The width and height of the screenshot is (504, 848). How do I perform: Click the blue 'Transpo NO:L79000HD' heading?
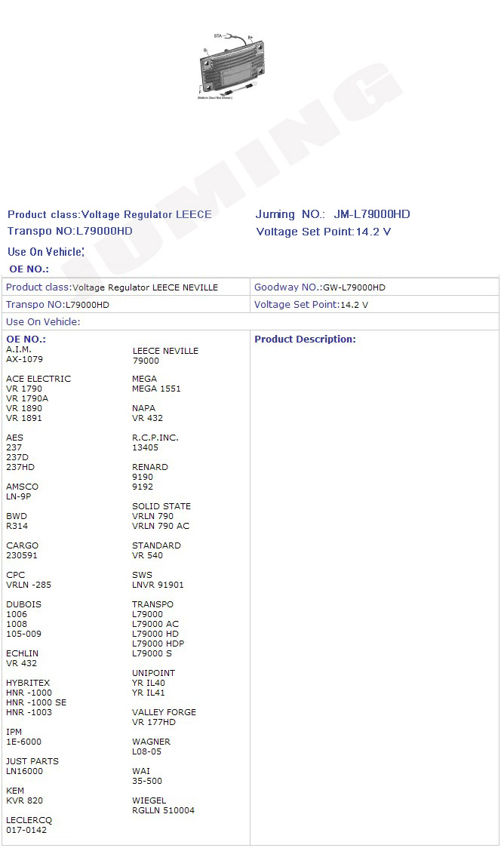click(x=69, y=231)
